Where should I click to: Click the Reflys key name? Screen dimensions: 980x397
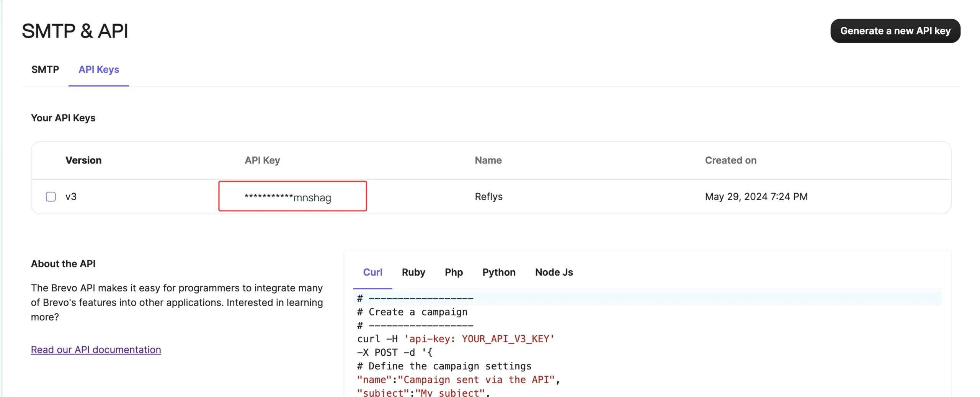[488, 196]
